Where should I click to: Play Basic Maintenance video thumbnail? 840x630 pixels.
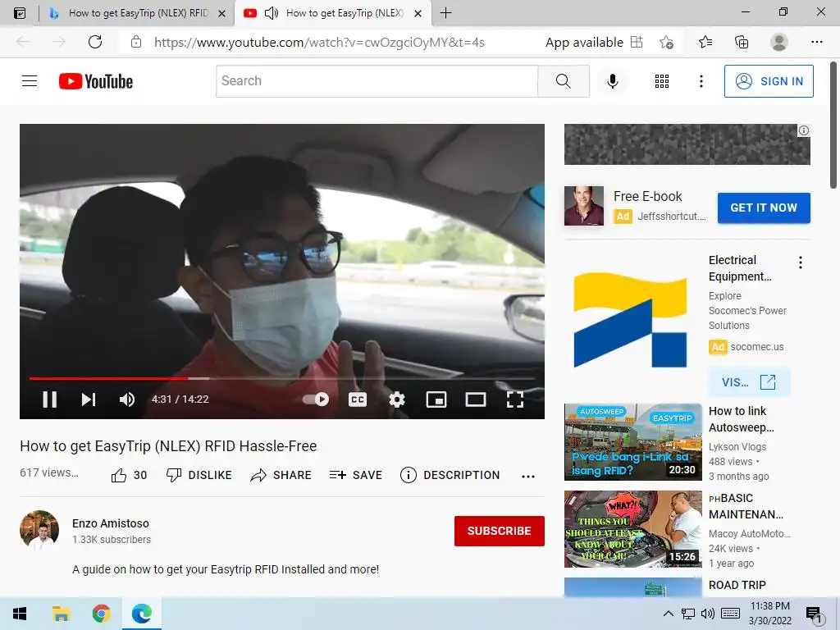coord(632,529)
